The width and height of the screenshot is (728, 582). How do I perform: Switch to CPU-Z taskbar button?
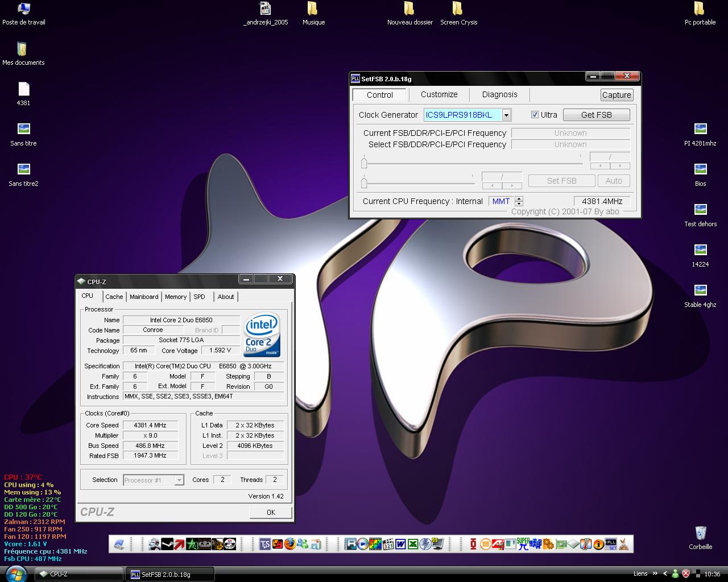click(x=78, y=574)
